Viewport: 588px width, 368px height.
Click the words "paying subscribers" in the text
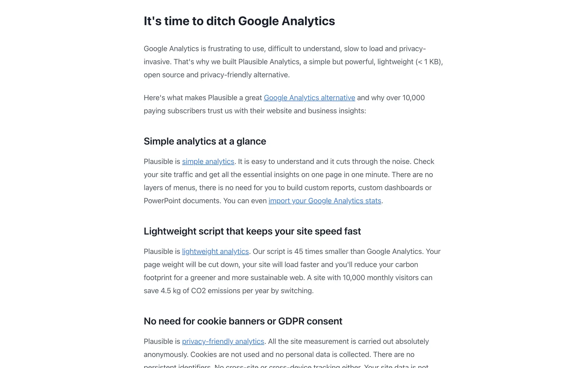coord(174,111)
